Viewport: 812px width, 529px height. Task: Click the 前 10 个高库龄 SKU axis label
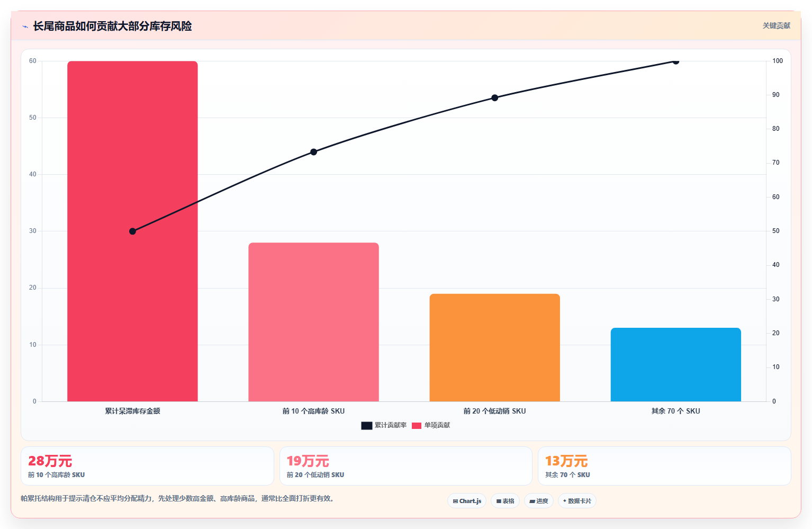(313, 411)
